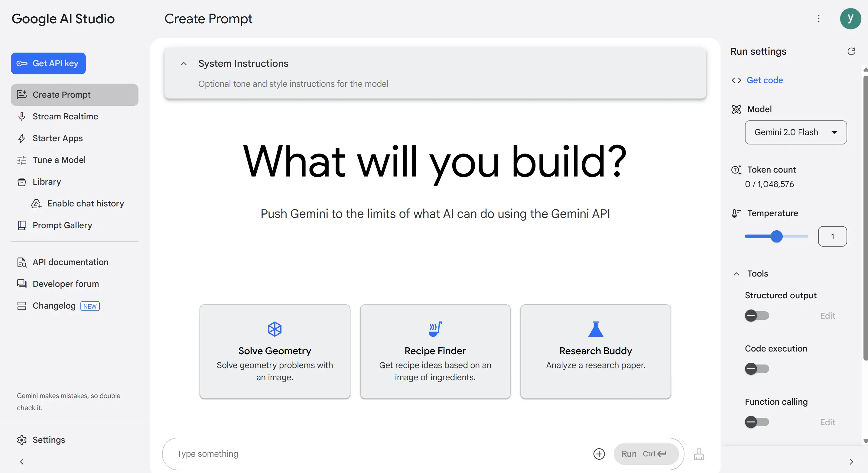This screenshot has width=868, height=473.
Task: Click the Developer forum chat icon
Action: [22, 284]
